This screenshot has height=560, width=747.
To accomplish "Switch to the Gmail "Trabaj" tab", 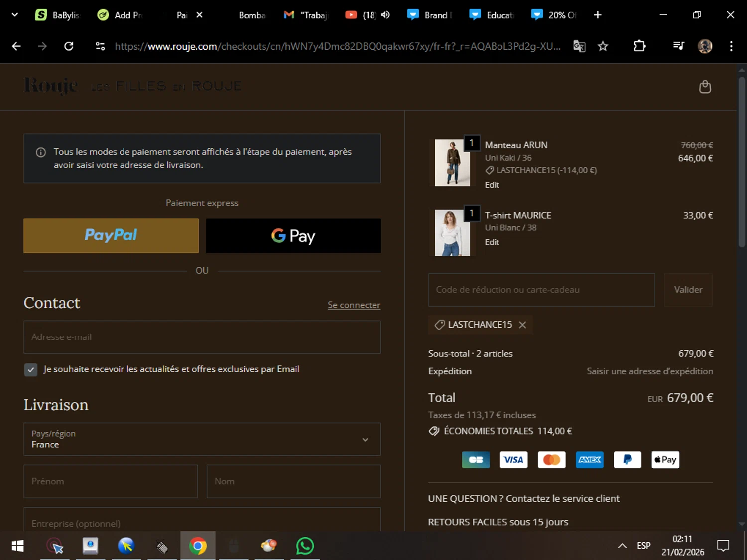I will click(306, 15).
